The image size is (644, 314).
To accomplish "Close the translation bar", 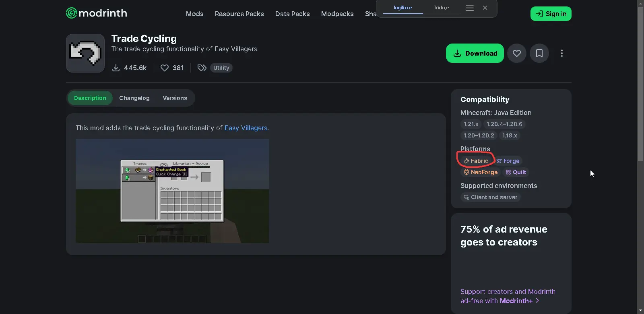I will 485,8.
